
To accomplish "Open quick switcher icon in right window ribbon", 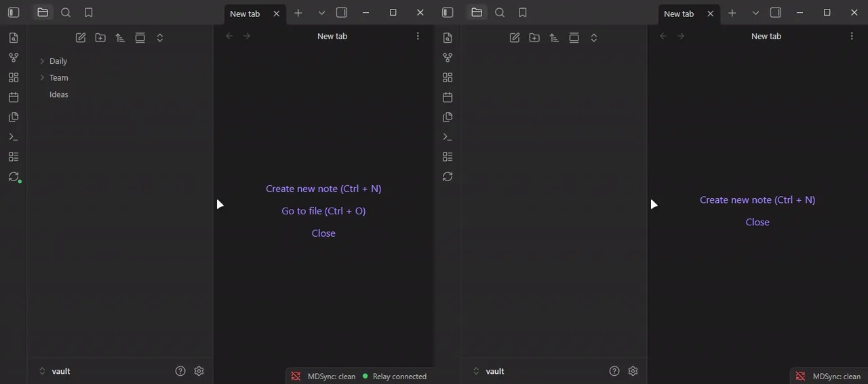I will click(x=448, y=38).
